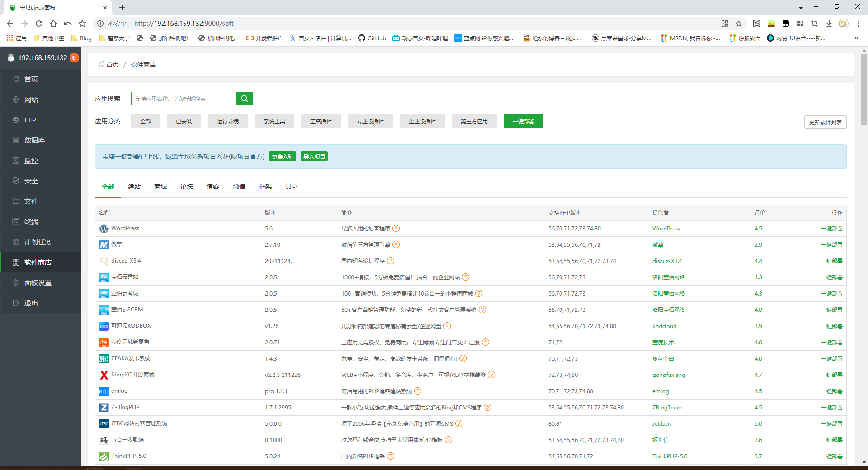Open the 终端 terminal sidebar item
868x470 pixels.
click(31, 221)
